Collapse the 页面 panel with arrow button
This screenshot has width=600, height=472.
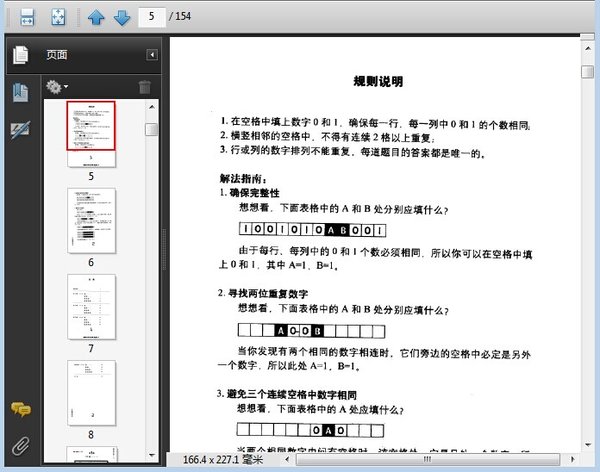[x=151, y=55]
